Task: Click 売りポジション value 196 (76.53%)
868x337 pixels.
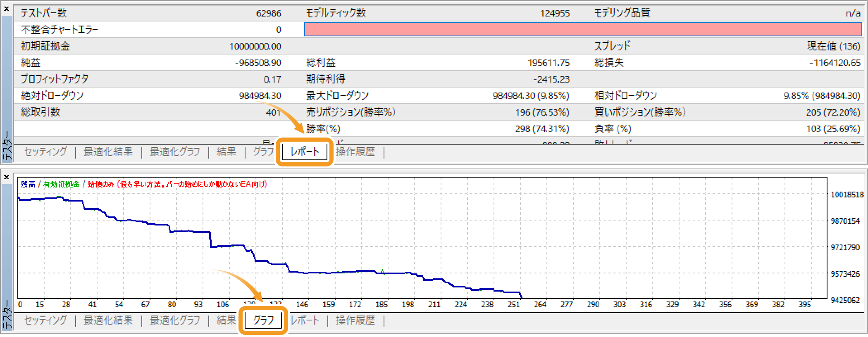Action: click(542, 112)
